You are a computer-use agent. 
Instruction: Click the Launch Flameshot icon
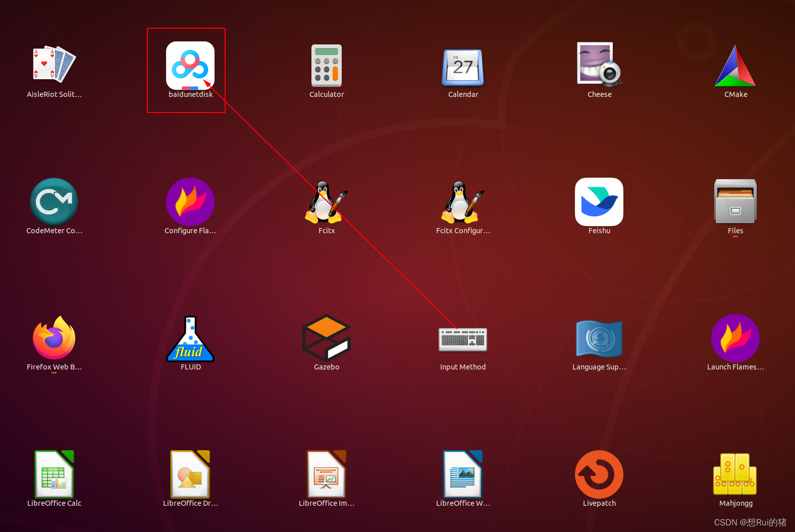[x=735, y=338]
